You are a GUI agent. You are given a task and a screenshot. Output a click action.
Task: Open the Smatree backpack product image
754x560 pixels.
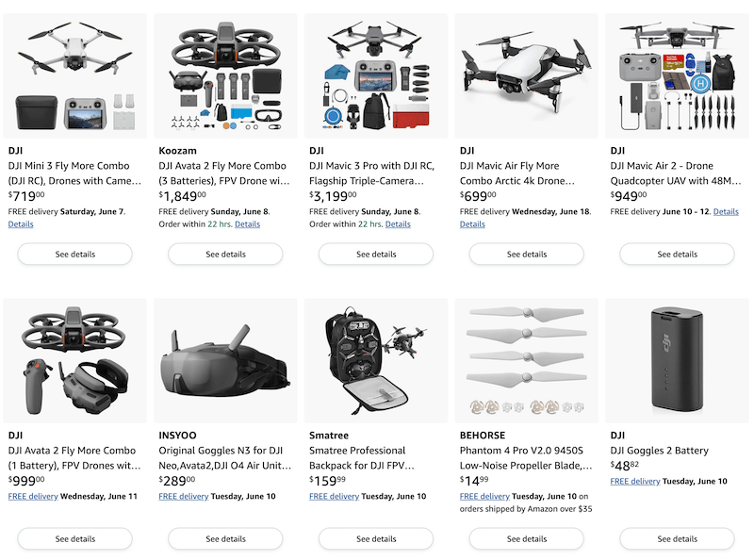click(x=376, y=361)
